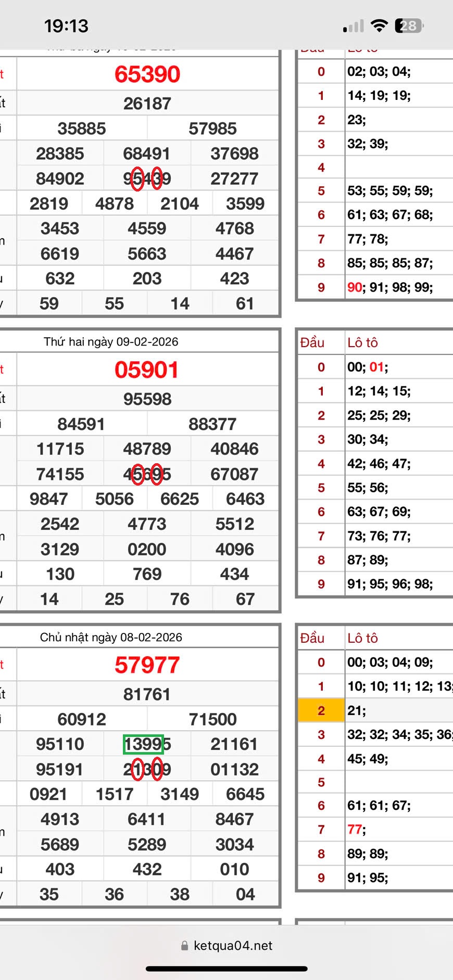Tap the red 77 in lô tô row 7

(x=355, y=830)
